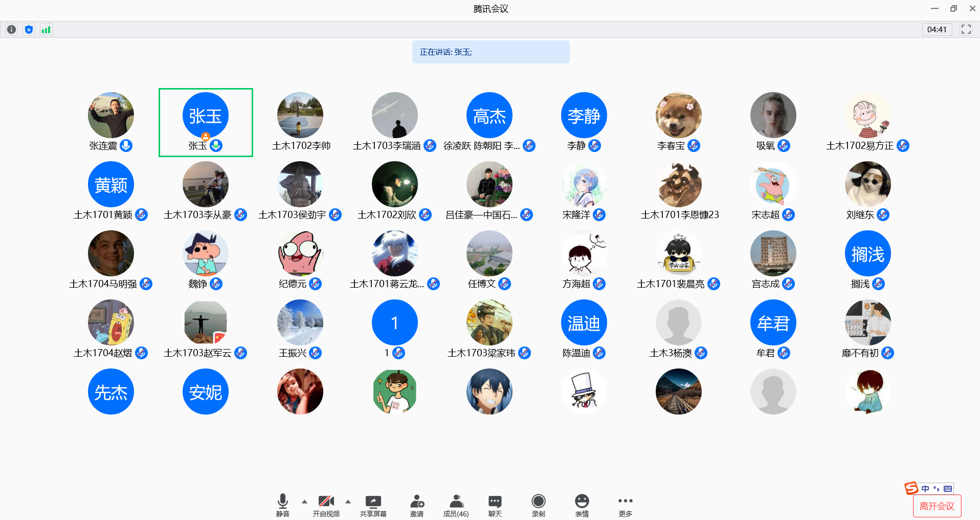
Task: Open the blue security shield icon
Action: click(x=29, y=30)
